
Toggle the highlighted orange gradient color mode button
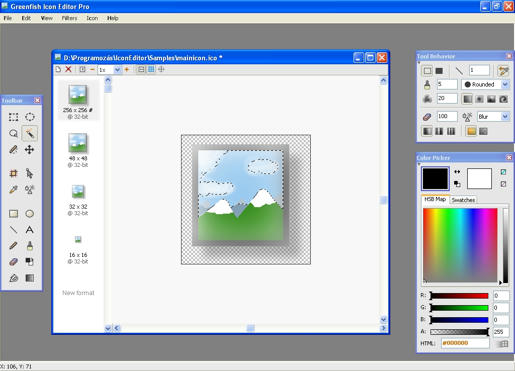coord(471,131)
